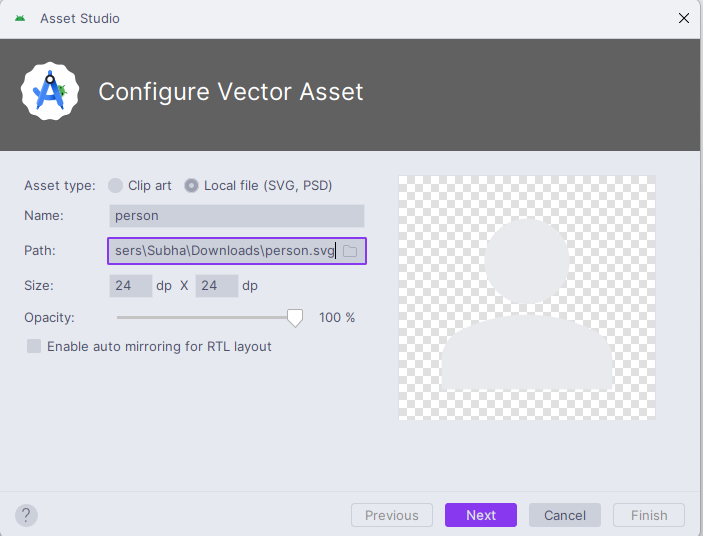Click the Name field containing person
This screenshot has height=536, width=703.
tap(236, 215)
